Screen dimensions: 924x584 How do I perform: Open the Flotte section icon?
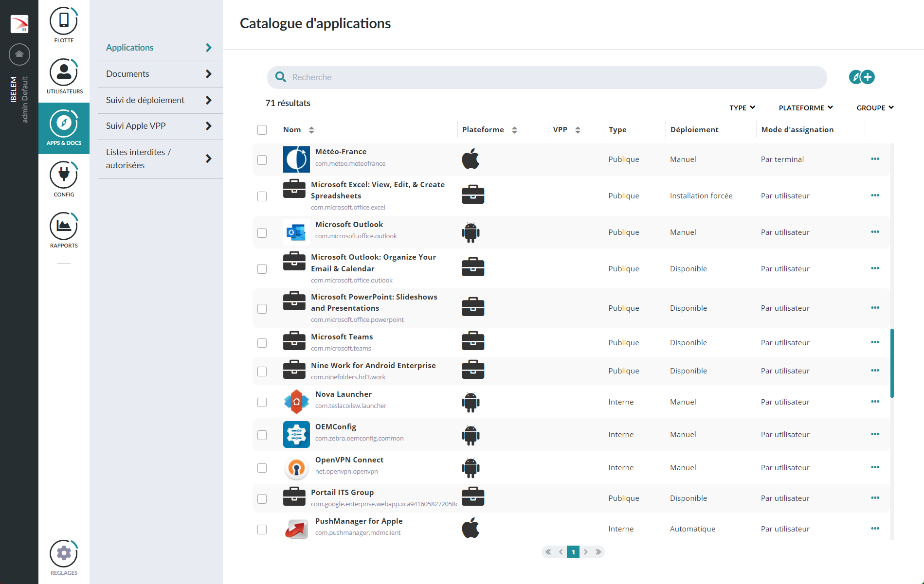[x=64, y=21]
